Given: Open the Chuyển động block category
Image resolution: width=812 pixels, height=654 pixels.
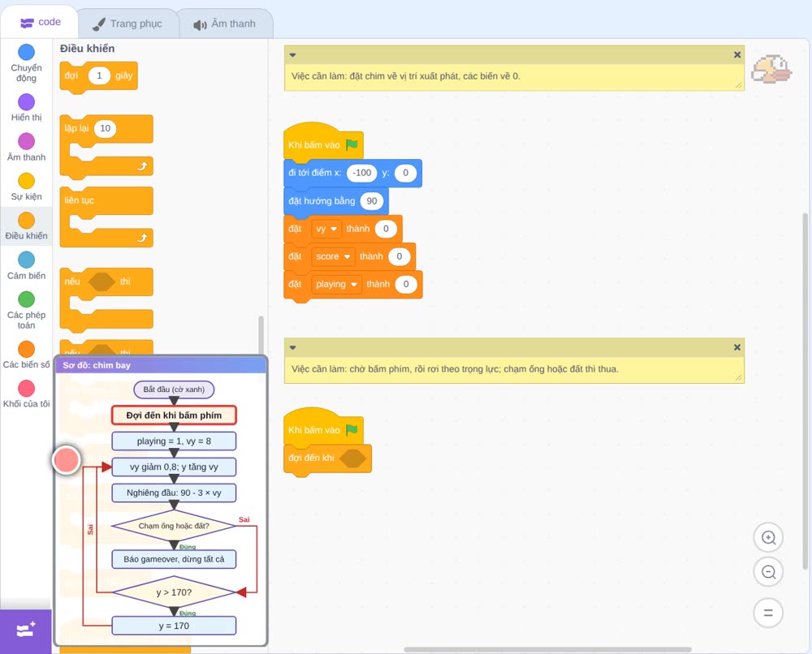Looking at the screenshot, I should (x=26, y=63).
